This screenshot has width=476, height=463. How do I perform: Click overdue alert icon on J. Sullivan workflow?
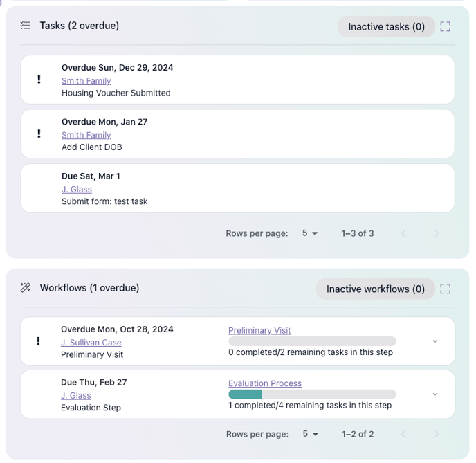click(x=39, y=341)
